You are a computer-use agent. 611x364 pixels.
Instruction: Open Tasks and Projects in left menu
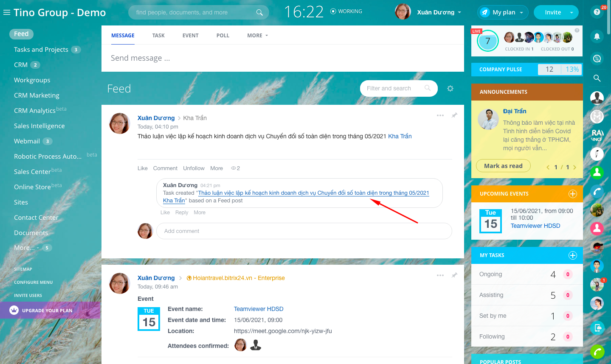(x=41, y=50)
